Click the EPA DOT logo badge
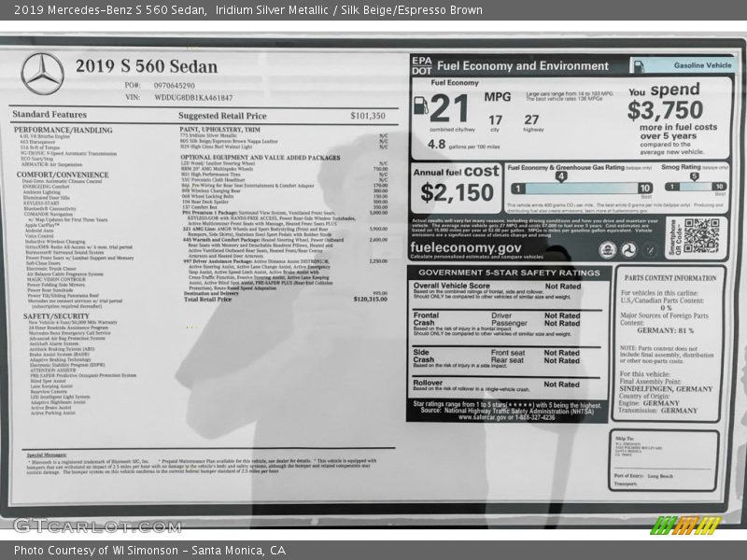The image size is (747, 560). tap(422, 65)
